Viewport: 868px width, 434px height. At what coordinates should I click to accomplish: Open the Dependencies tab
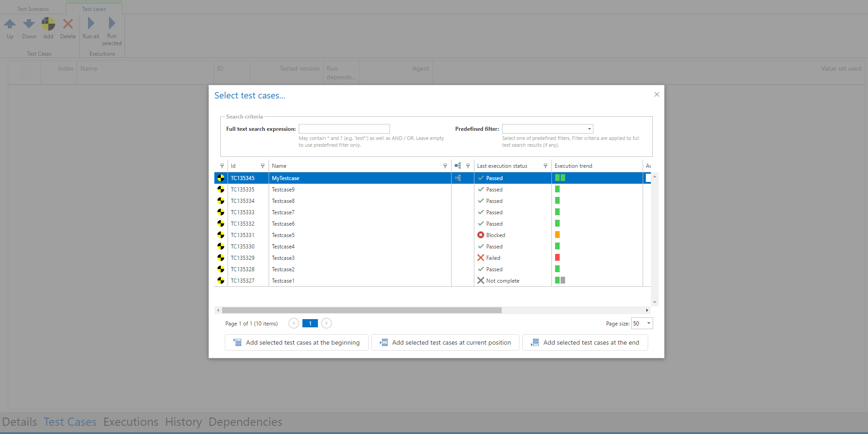click(245, 422)
